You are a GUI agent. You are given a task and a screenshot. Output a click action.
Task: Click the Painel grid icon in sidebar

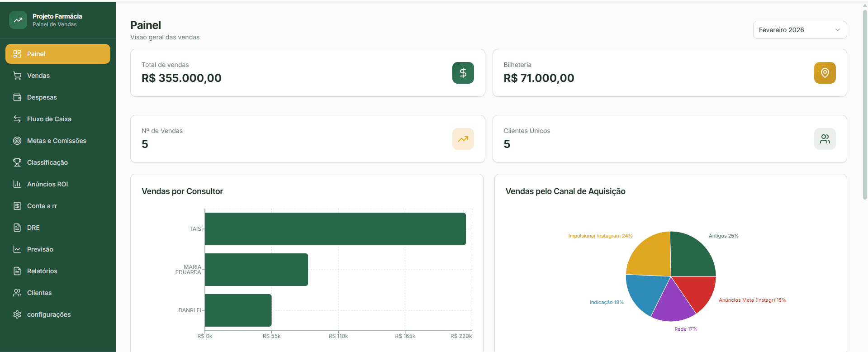click(x=17, y=54)
